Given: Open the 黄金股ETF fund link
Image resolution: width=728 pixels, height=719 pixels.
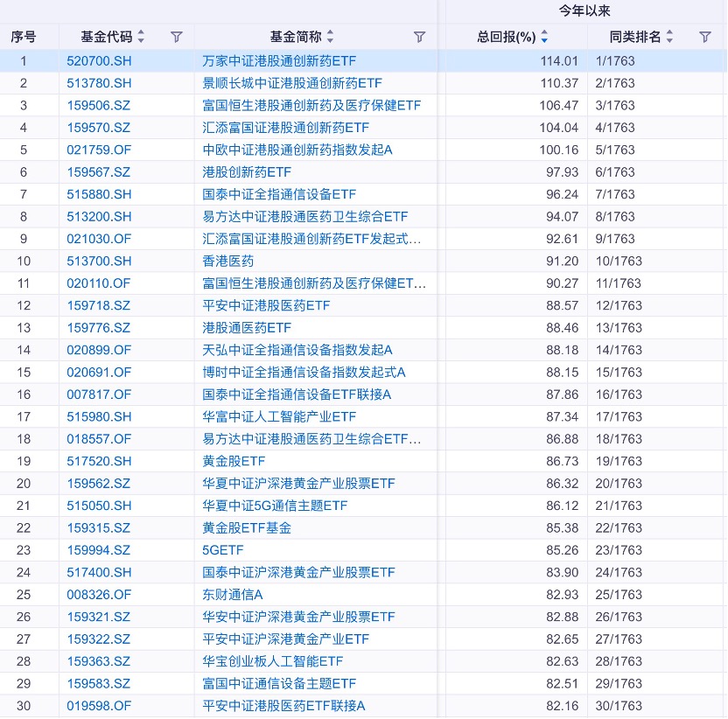Looking at the screenshot, I should [234, 461].
